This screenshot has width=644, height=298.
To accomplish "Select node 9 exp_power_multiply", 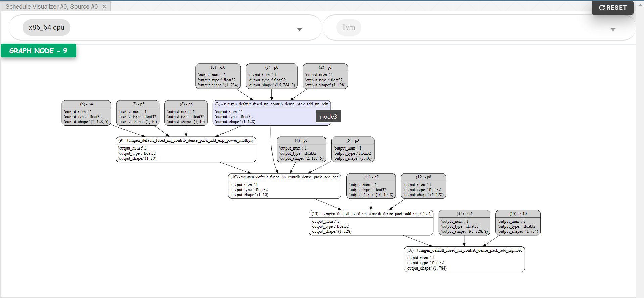I will pos(186,150).
